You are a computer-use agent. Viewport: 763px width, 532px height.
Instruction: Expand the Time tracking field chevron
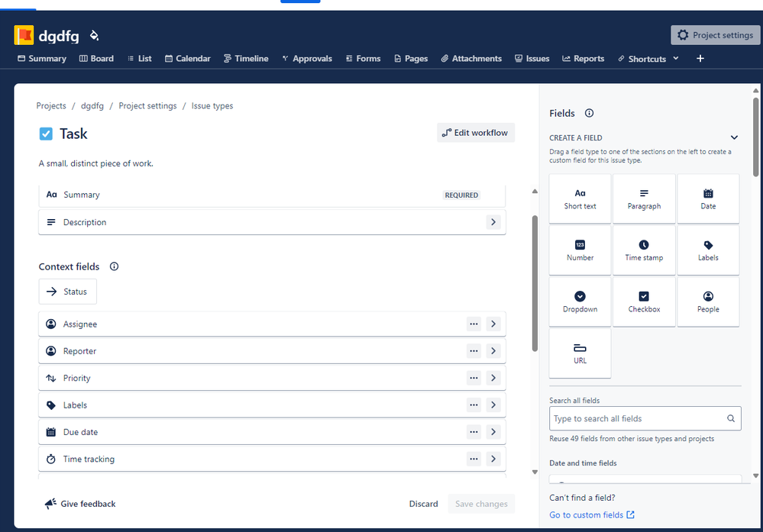493,459
